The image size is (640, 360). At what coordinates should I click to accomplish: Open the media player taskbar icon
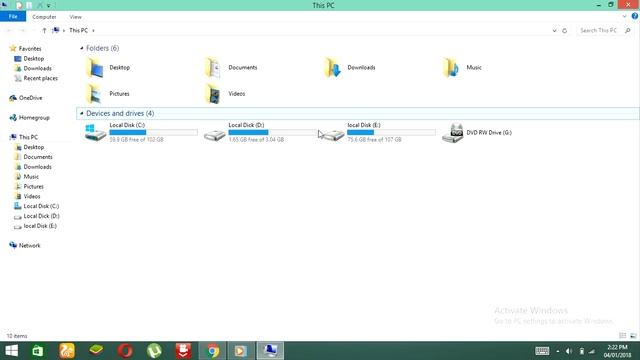241,351
